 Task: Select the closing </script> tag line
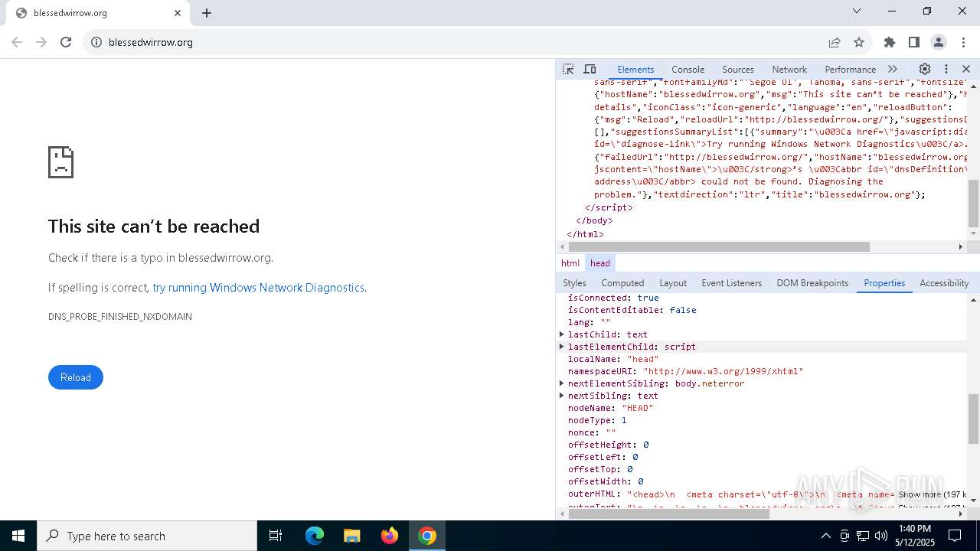[x=609, y=207]
